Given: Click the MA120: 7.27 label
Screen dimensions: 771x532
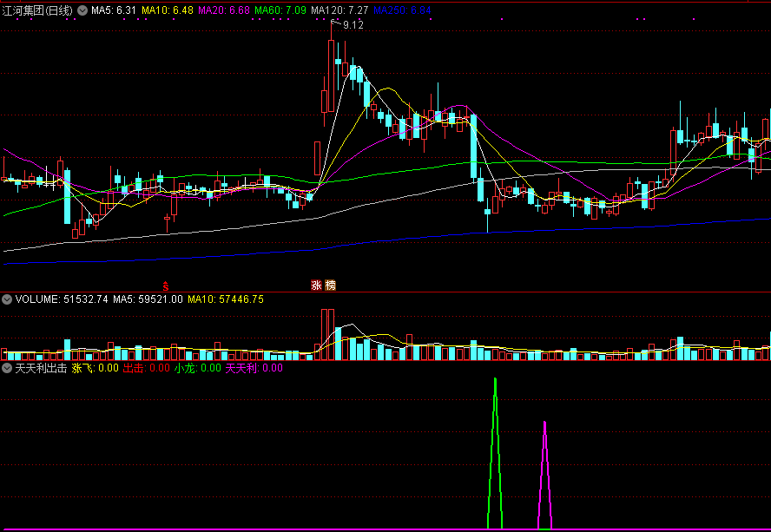Looking at the screenshot, I should point(339,10).
